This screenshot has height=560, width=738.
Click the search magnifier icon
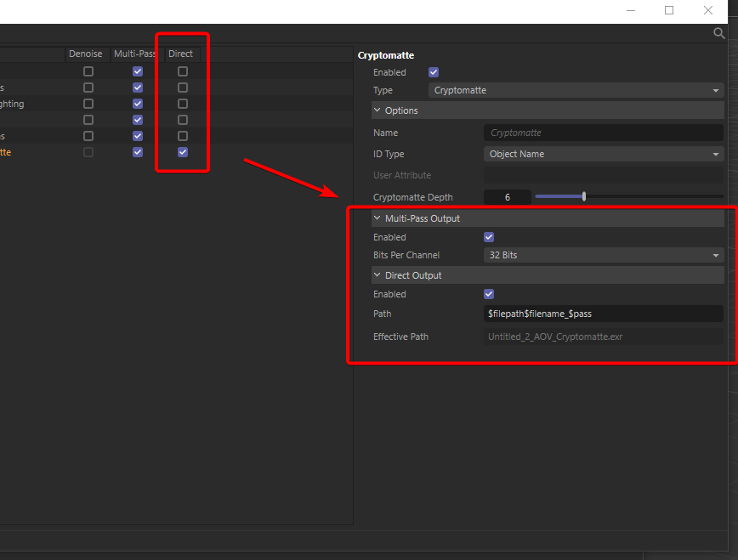[x=719, y=32]
